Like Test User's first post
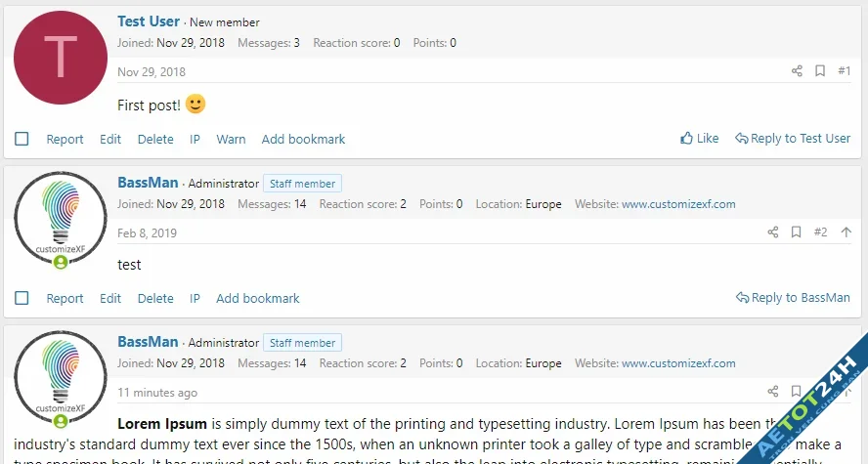 [x=700, y=139]
